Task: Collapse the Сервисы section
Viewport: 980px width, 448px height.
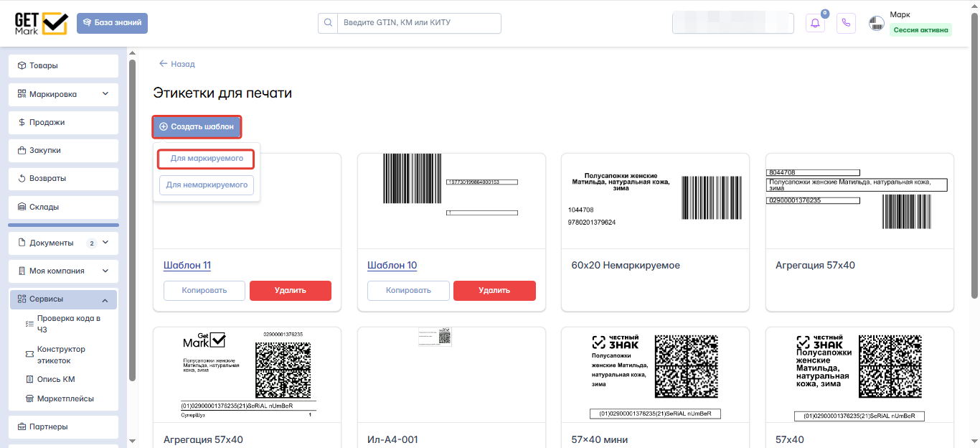Action: (x=105, y=299)
